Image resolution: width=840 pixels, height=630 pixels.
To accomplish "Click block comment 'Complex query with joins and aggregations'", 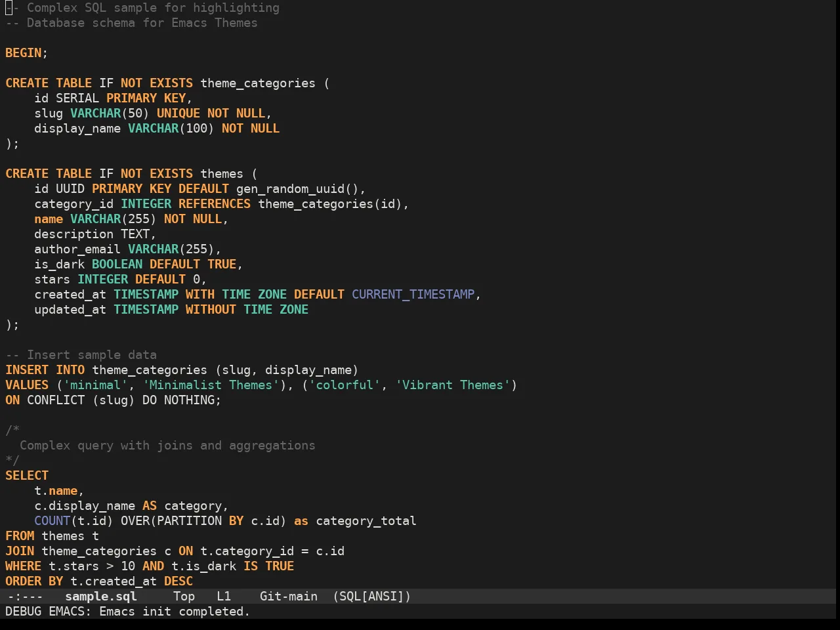I will coord(167,446).
